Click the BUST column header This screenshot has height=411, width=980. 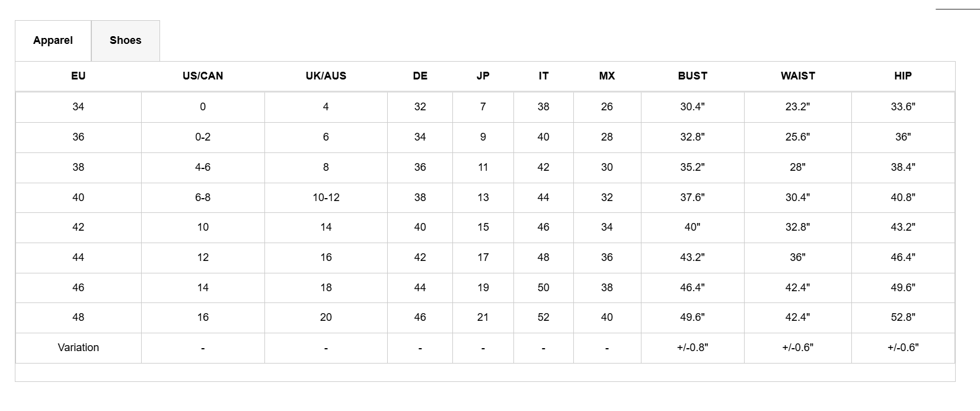click(692, 76)
